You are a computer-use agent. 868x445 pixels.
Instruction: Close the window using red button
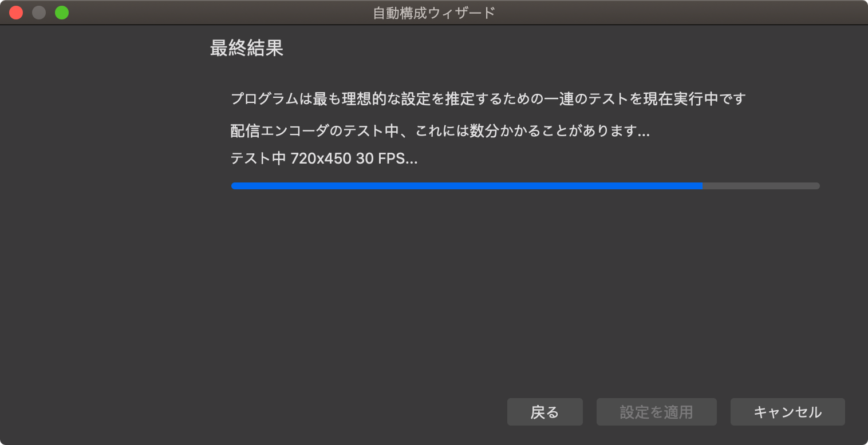(x=16, y=13)
